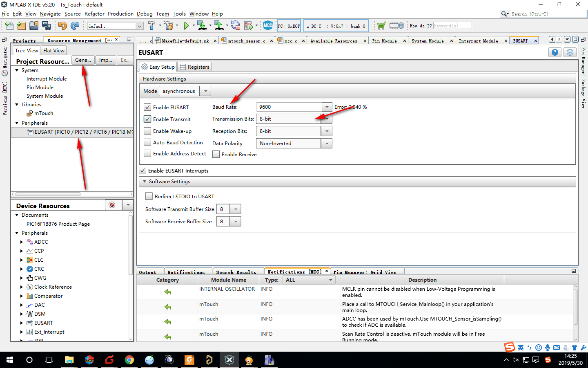The height and width of the screenshot is (368, 588).
Task: Click the Import button in Project Resources
Action: 106,60
